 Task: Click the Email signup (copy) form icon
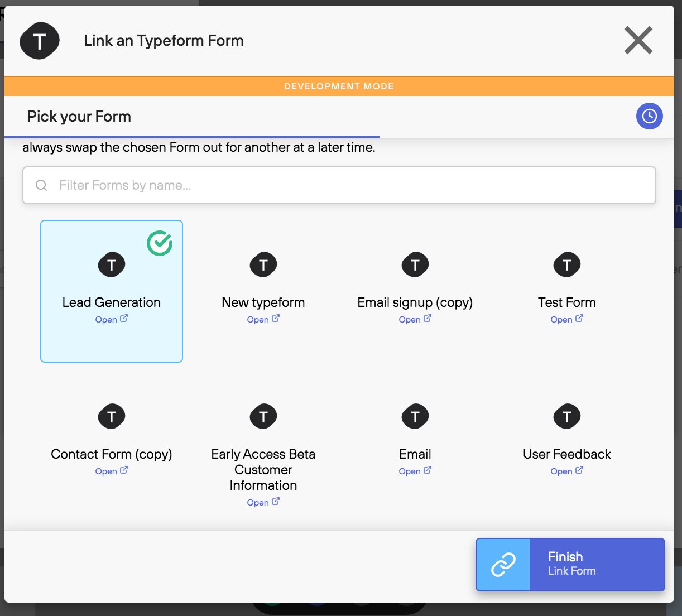415,264
